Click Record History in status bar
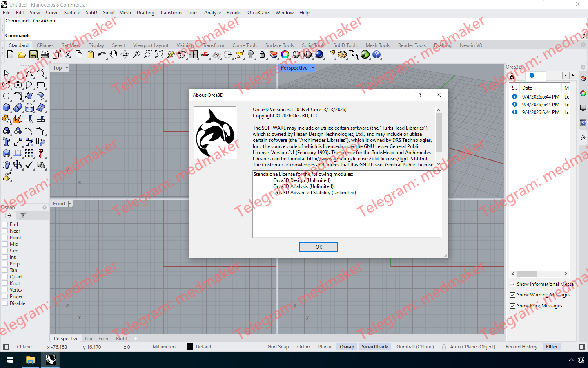 pos(521,347)
